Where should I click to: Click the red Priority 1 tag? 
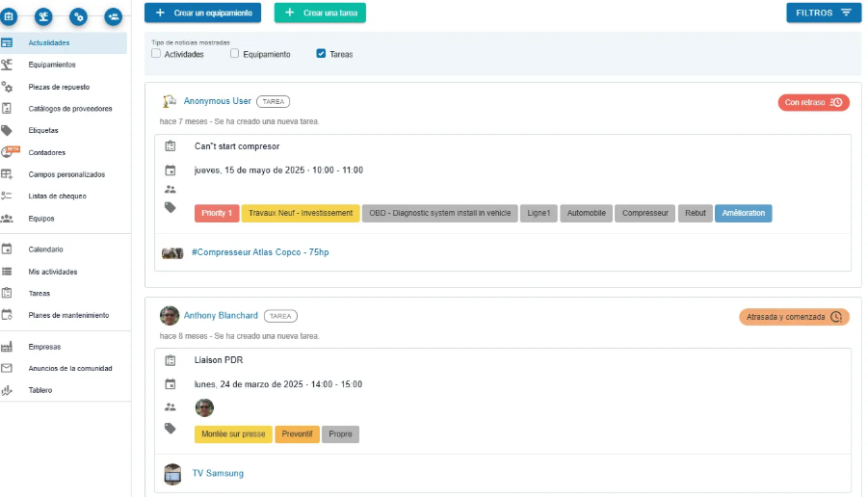click(x=217, y=213)
